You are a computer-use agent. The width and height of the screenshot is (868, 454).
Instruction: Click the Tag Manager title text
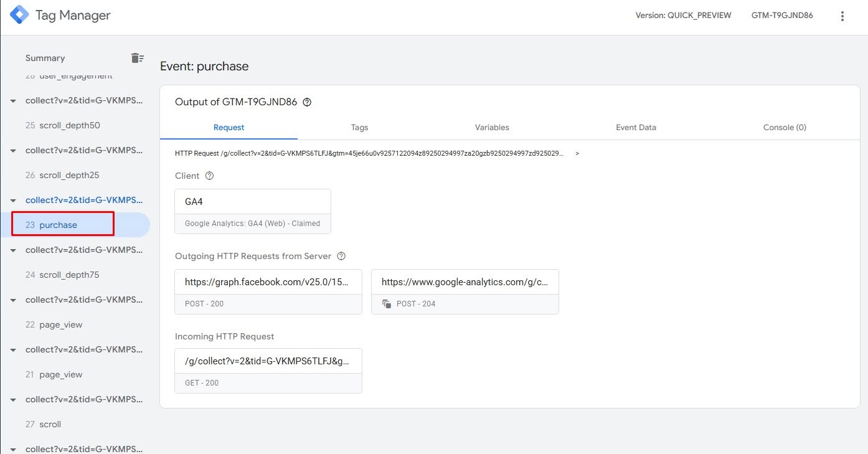pyautogui.click(x=73, y=16)
